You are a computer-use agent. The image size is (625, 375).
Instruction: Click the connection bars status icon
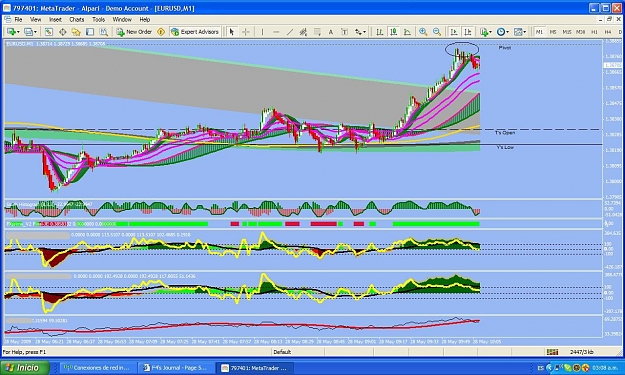coord(552,352)
